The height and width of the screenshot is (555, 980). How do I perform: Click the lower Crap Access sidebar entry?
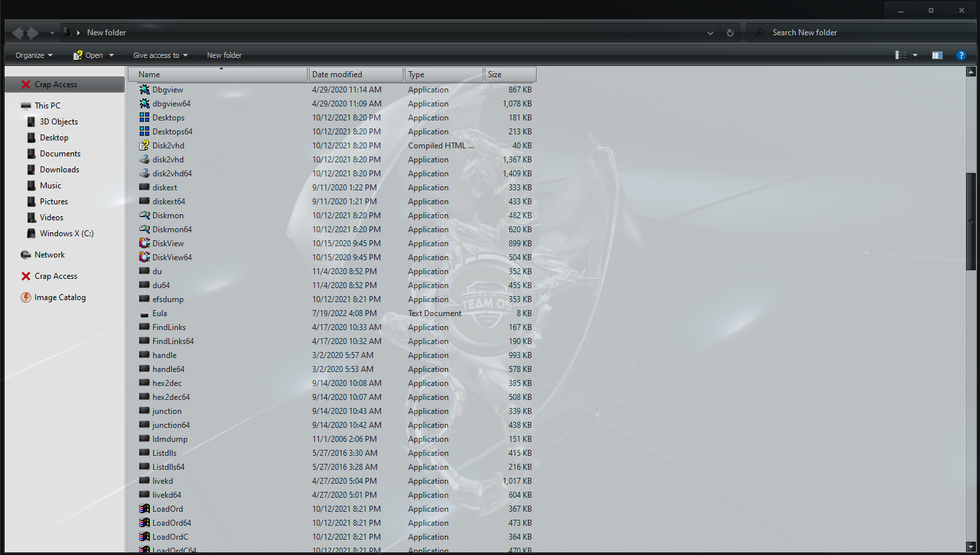pyautogui.click(x=56, y=276)
